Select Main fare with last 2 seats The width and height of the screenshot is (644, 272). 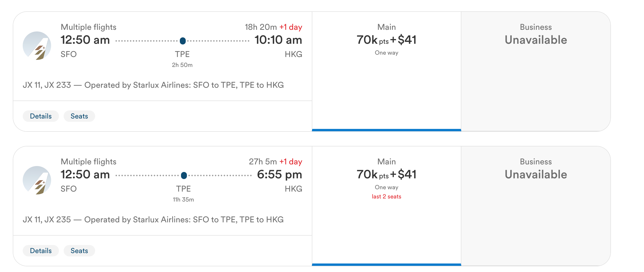coord(387,206)
